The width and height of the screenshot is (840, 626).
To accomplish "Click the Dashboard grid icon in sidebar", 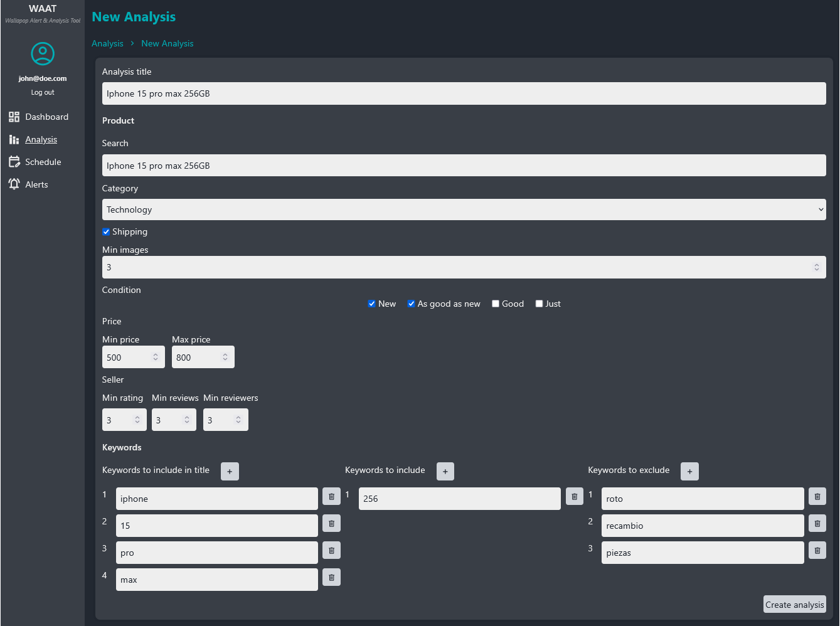I will pyautogui.click(x=14, y=117).
